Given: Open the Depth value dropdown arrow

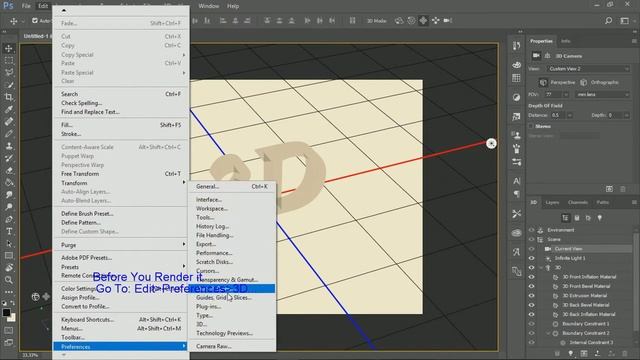Looking at the screenshot, I should pyautogui.click(x=627, y=116).
